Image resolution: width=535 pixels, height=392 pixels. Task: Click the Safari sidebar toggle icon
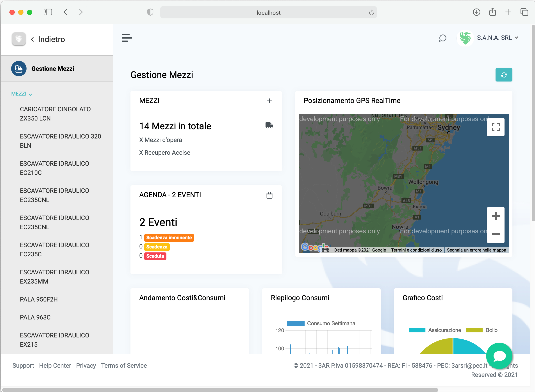[48, 12]
